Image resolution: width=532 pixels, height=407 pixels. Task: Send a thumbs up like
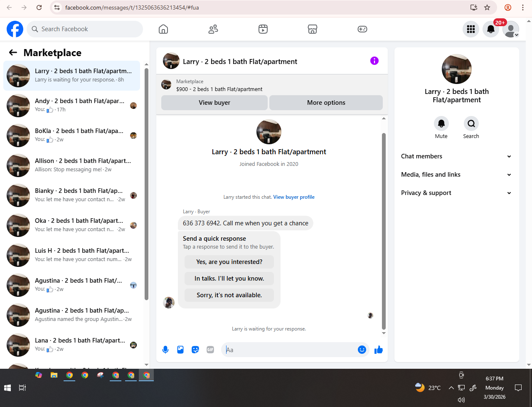coord(378,350)
